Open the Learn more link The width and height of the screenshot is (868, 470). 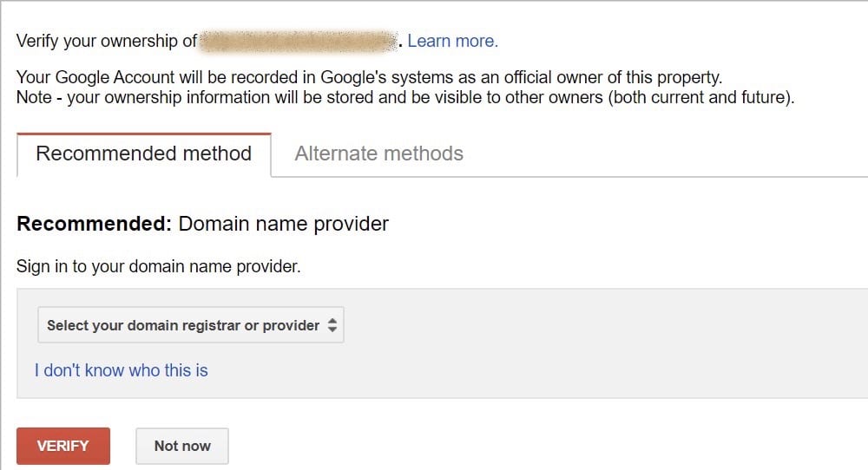click(x=452, y=41)
